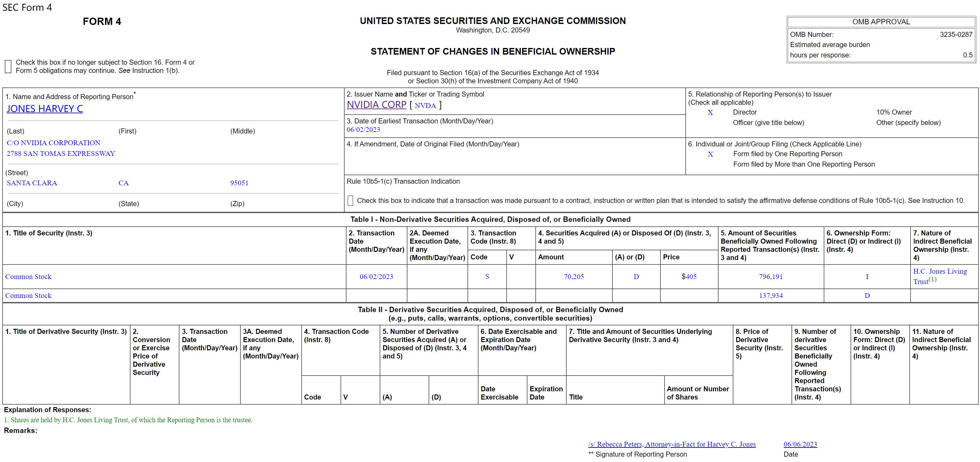This screenshot has width=980, height=462.
Task: Click the zip code 95051
Action: tap(239, 183)
